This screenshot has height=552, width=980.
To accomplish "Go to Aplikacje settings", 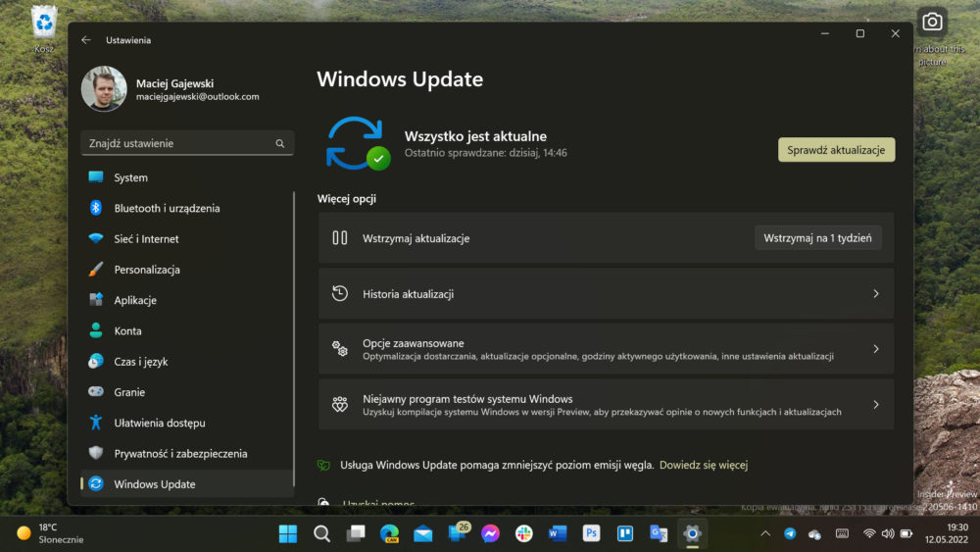I will click(x=187, y=300).
